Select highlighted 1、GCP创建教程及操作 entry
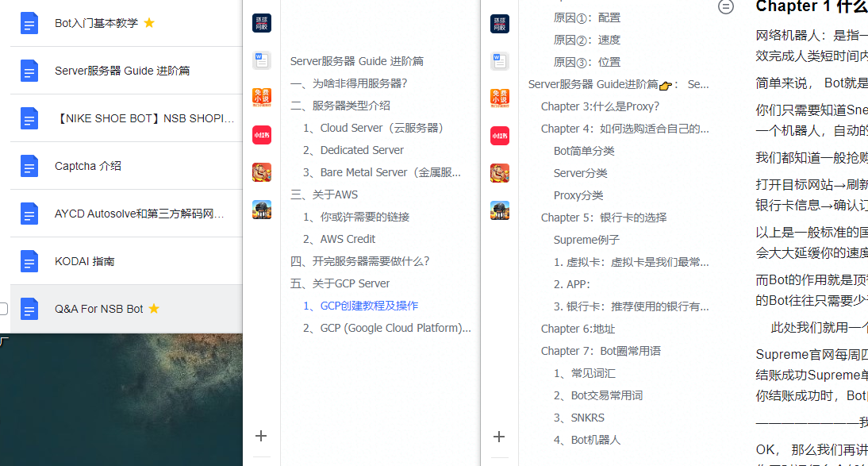 pos(360,306)
